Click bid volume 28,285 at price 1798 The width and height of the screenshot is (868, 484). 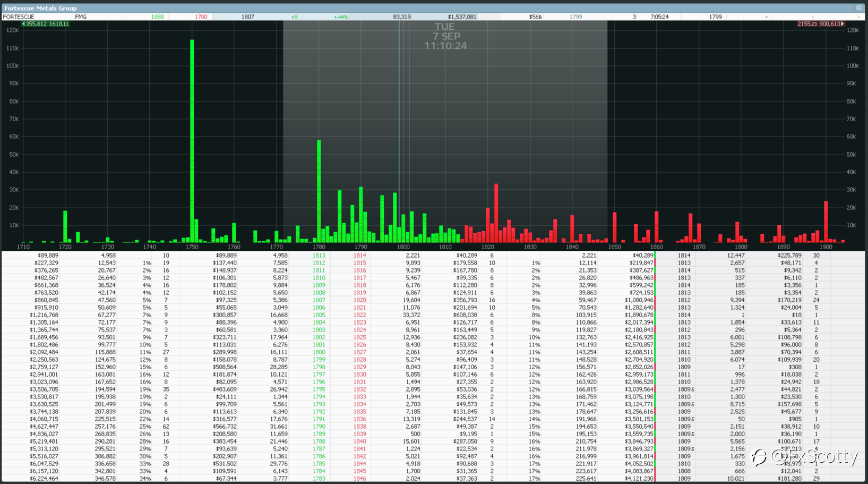tap(279, 367)
